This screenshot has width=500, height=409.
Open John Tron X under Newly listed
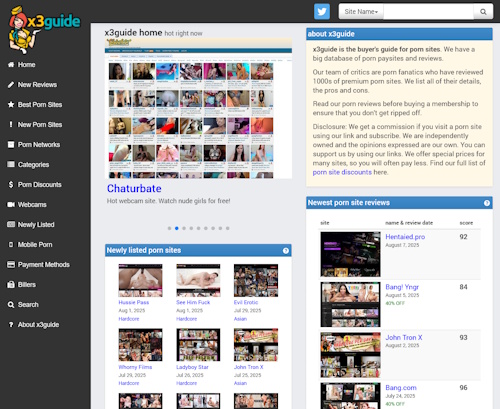coord(248,367)
